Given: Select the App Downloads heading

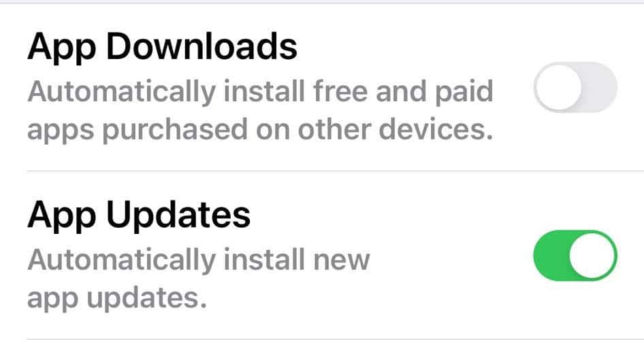Looking at the screenshot, I should click(x=162, y=48).
